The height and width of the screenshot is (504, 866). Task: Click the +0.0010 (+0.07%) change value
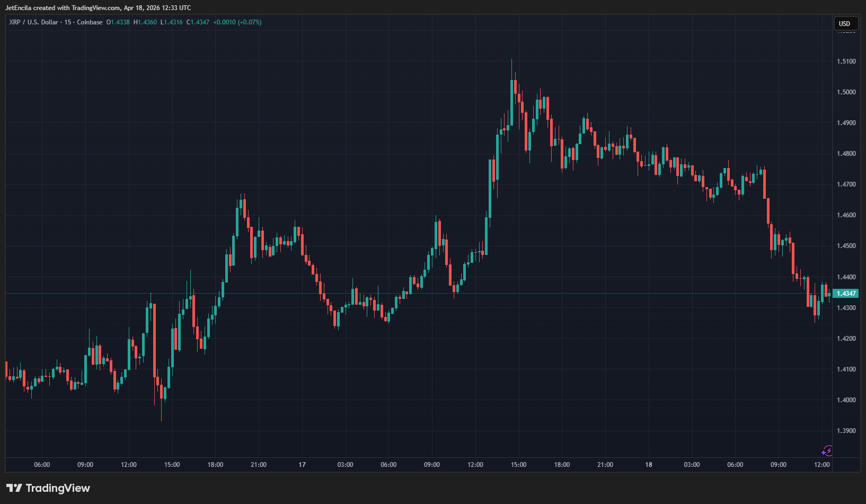point(237,22)
